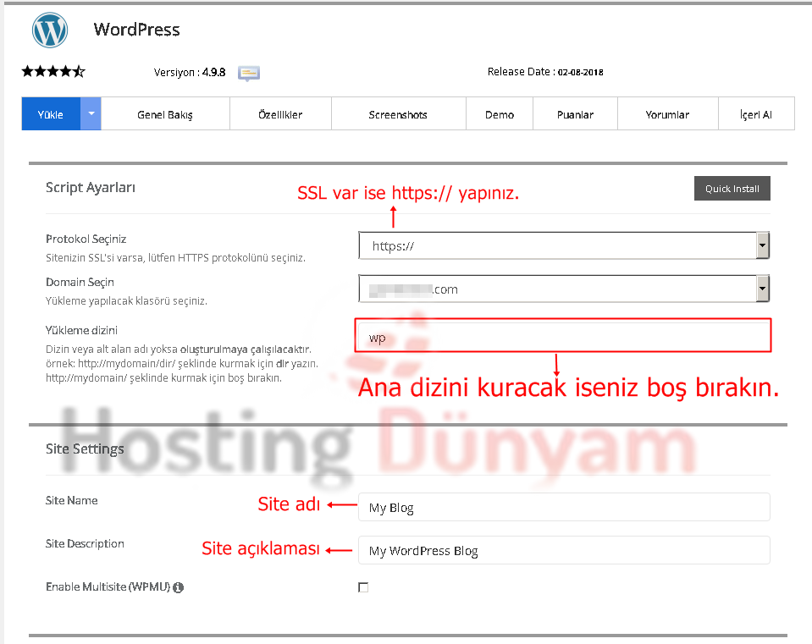Image resolution: width=812 pixels, height=644 pixels.
Task: Click the Protokol Seçiniz label
Action: pos(86,239)
